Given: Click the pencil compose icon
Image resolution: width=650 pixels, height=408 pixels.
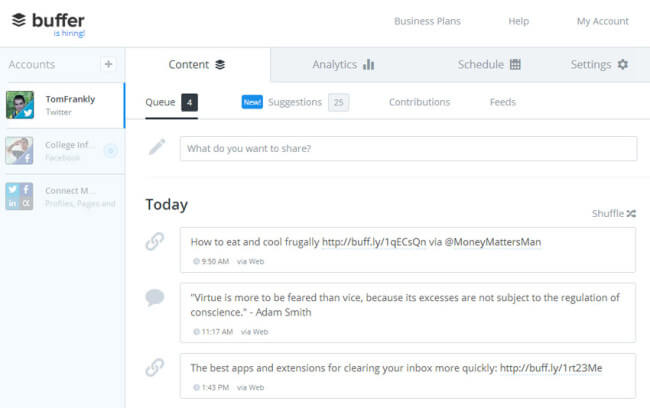Looking at the screenshot, I should click(x=157, y=147).
